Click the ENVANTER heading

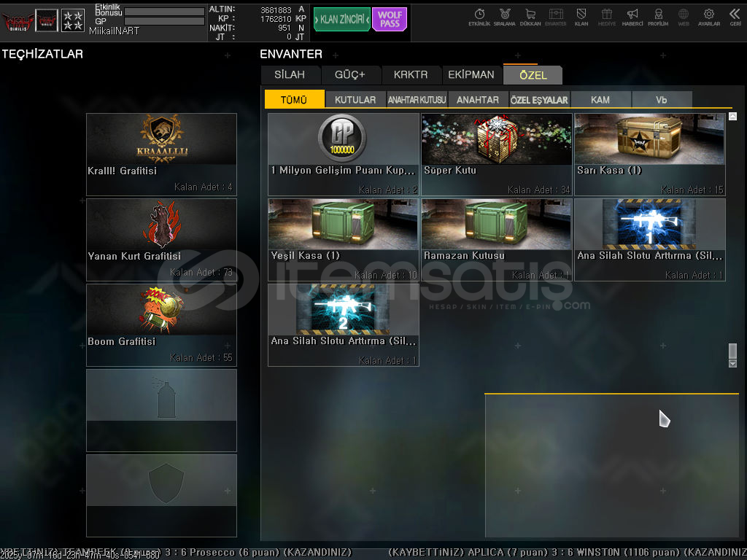[291, 54]
